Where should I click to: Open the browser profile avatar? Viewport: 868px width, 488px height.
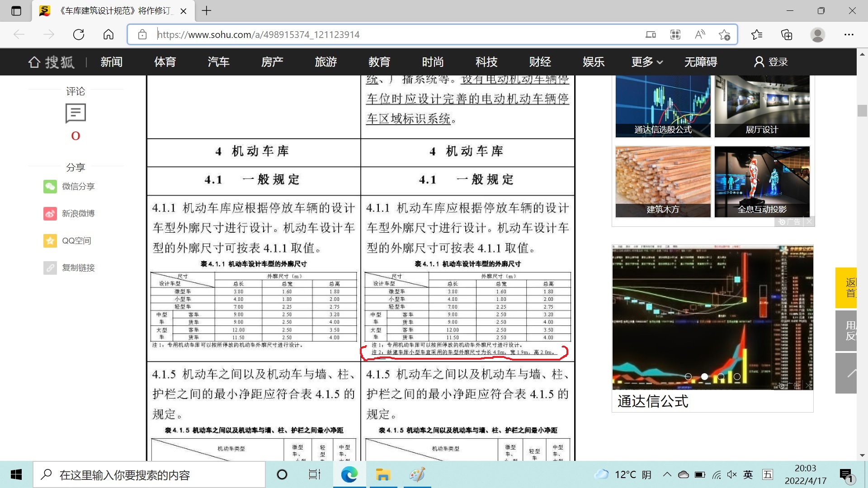point(817,34)
